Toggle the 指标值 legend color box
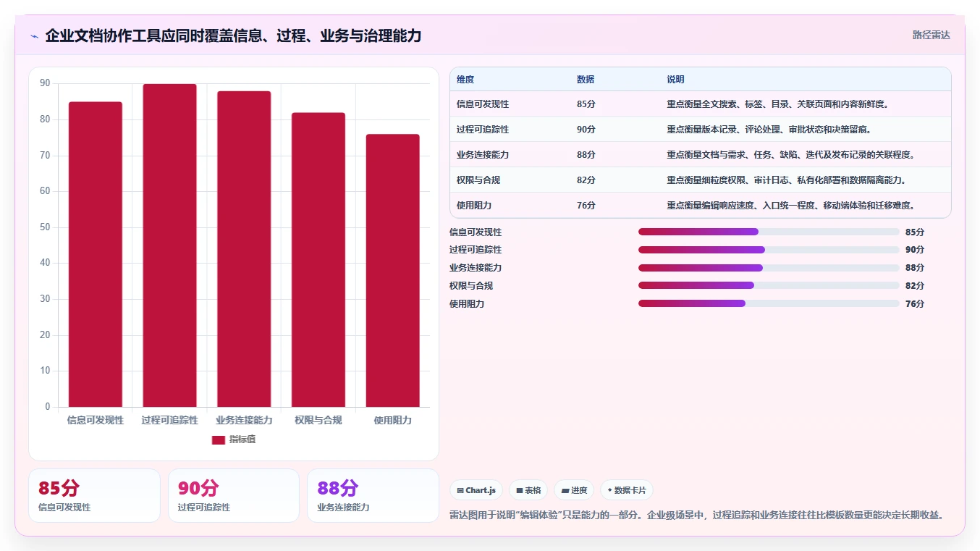980x551 pixels. (x=219, y=440)
